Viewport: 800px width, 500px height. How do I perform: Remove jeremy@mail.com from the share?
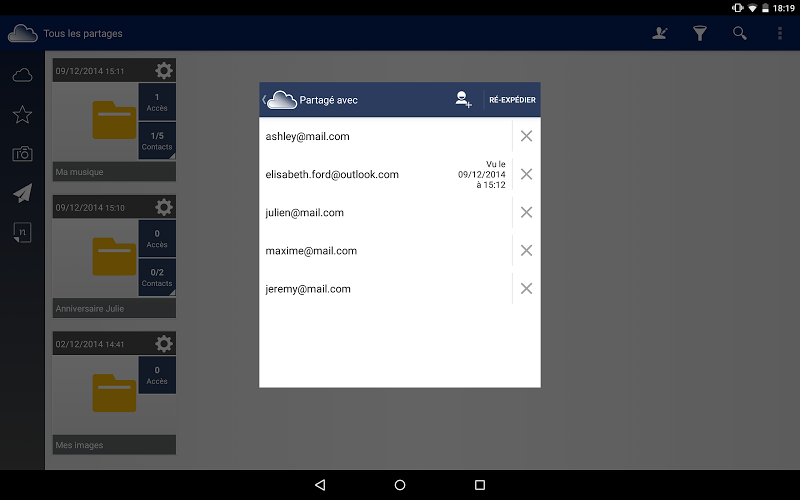[526, 289]
